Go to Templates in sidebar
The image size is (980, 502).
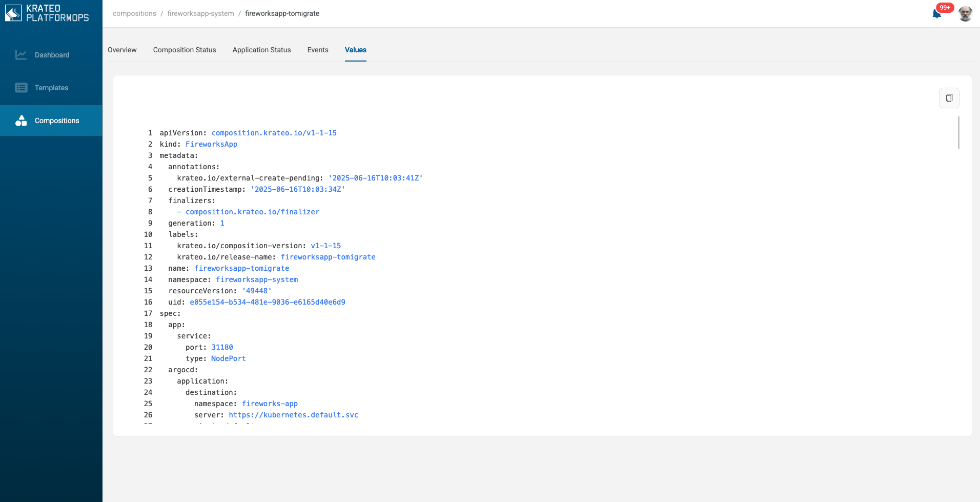tap(51, 88)
